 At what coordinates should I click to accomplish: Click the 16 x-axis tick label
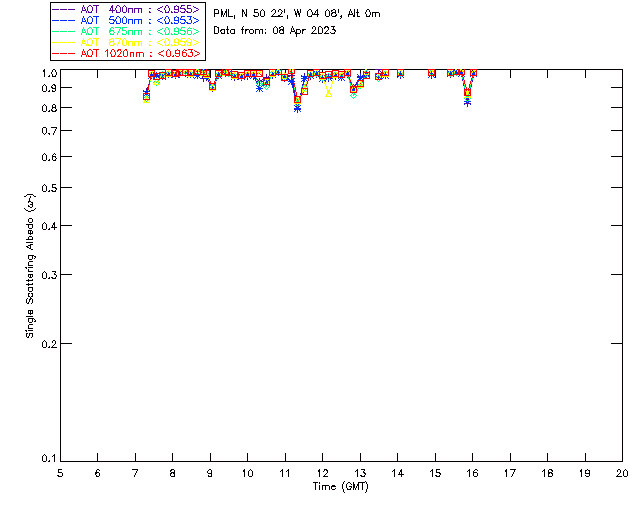tap(472, 474)
